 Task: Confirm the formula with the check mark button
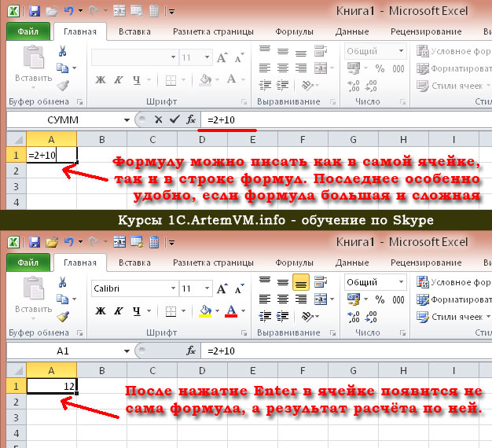pyautogui.click(x=173, y=119)
